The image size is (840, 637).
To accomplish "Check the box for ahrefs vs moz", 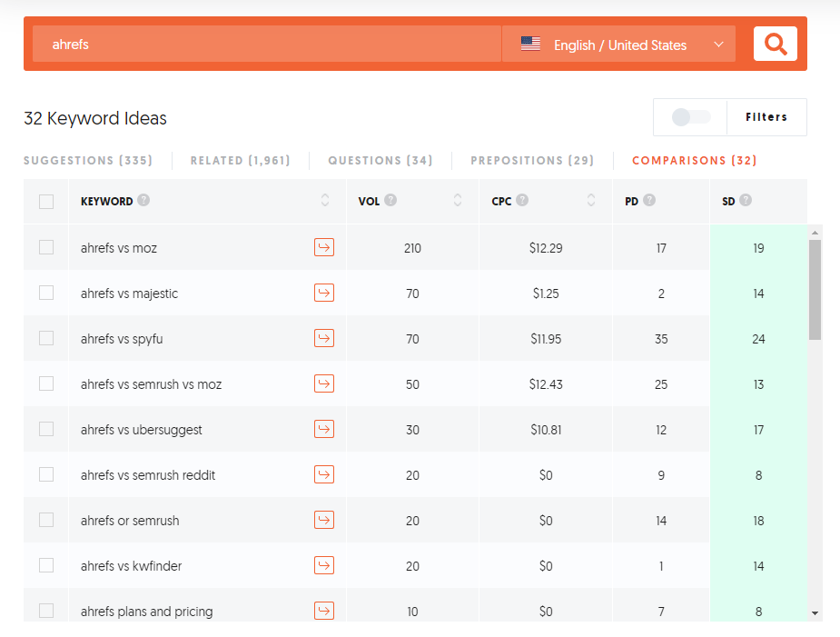I will (46, 247).
